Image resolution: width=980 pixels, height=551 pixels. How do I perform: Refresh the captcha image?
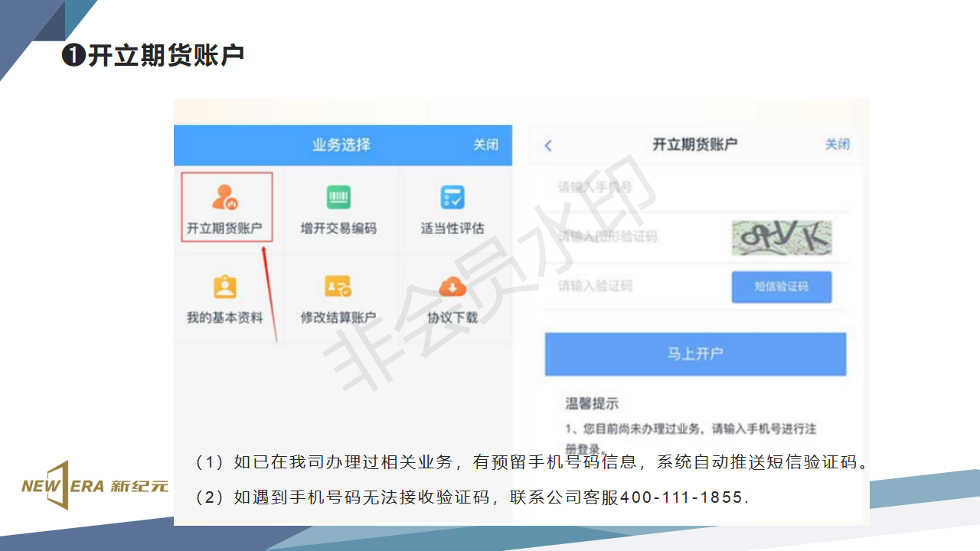point(781,237)
